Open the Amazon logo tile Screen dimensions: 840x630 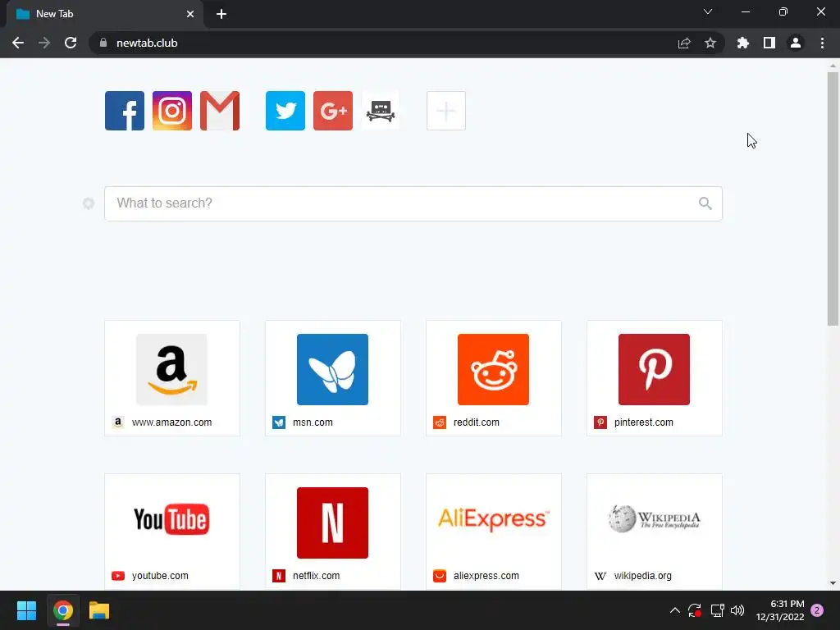[171, 369]
